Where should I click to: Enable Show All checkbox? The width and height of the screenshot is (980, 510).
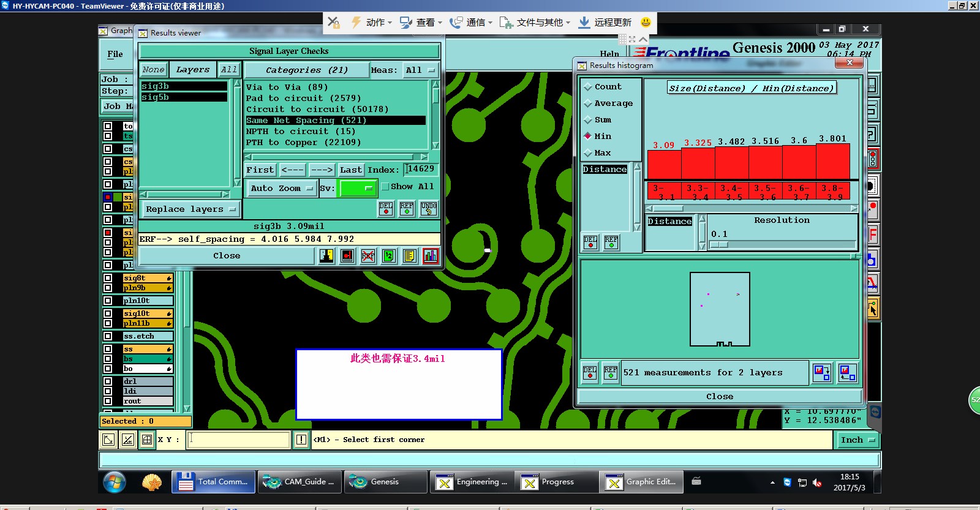(x=385, y=187)
